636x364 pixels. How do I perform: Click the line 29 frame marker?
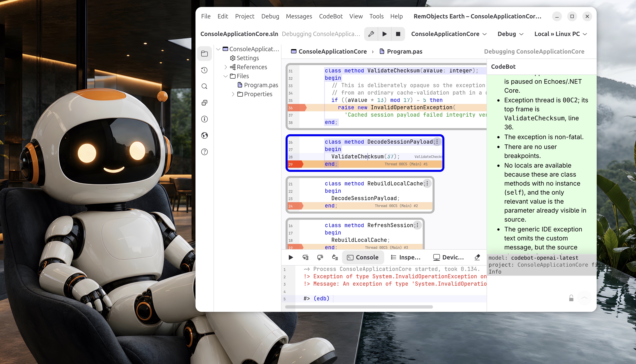(296, 164)
